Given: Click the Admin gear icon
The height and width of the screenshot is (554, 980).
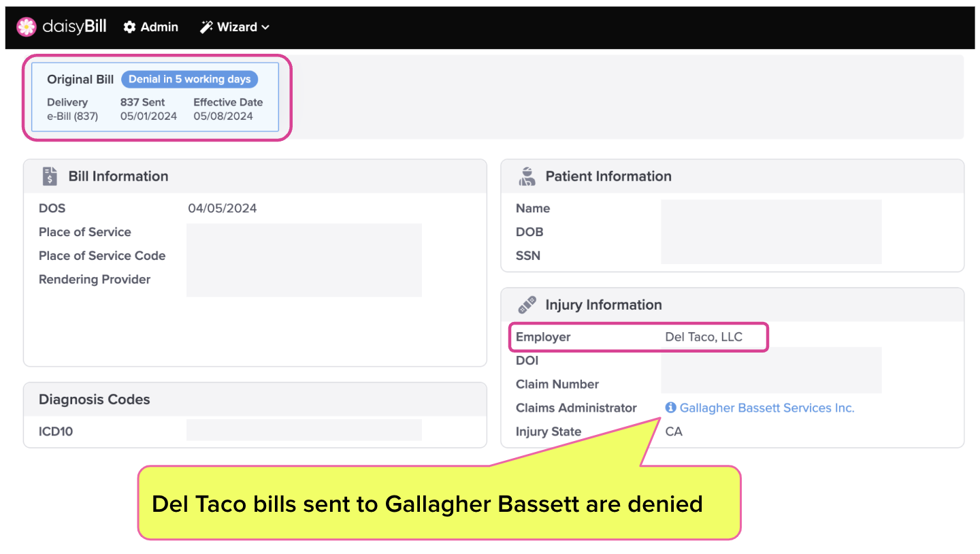Looking at the screenshot, I should (129, 27).
